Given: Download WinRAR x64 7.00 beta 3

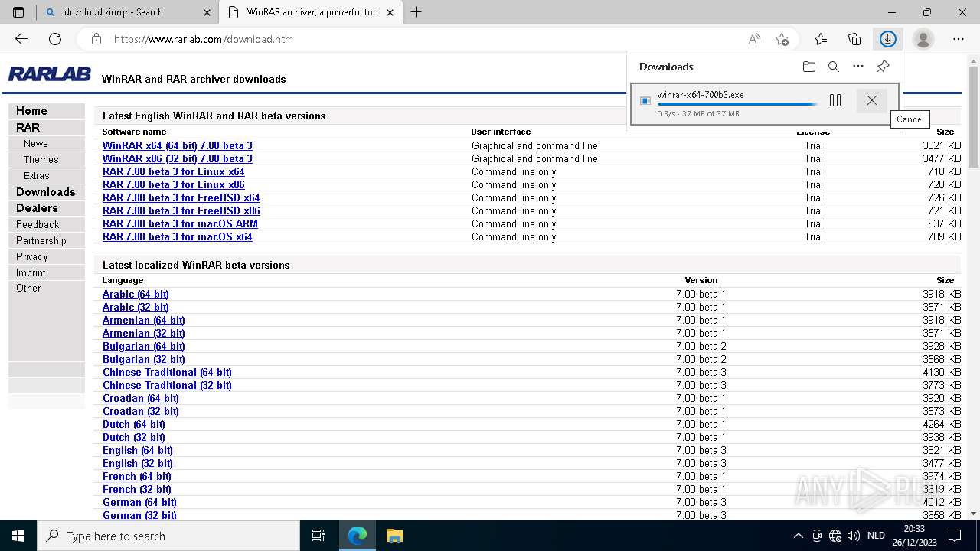Looking at the screenshot, I should tap(178, 145).
